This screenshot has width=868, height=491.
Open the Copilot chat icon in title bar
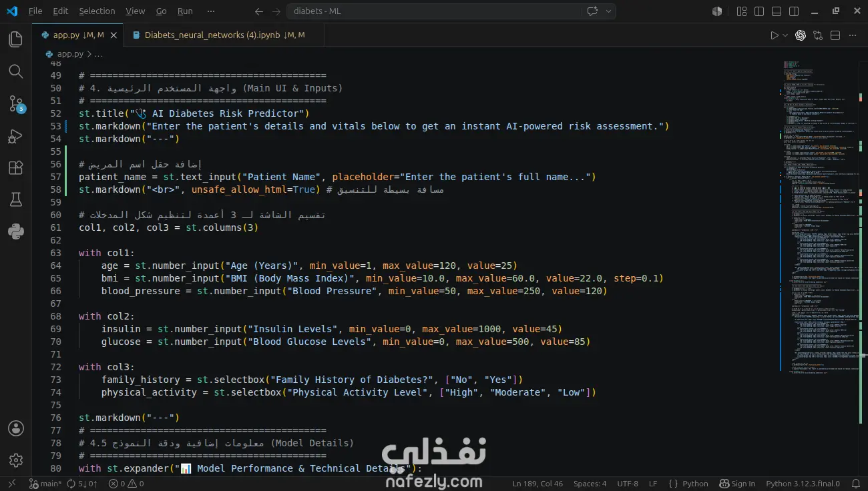(592, 11)
